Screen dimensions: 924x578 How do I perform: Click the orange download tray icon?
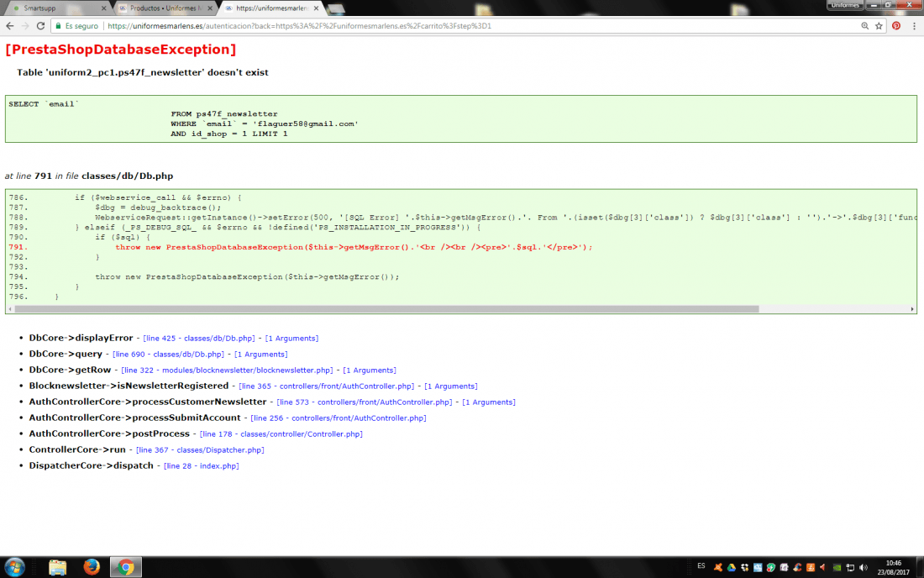[811, 567]
